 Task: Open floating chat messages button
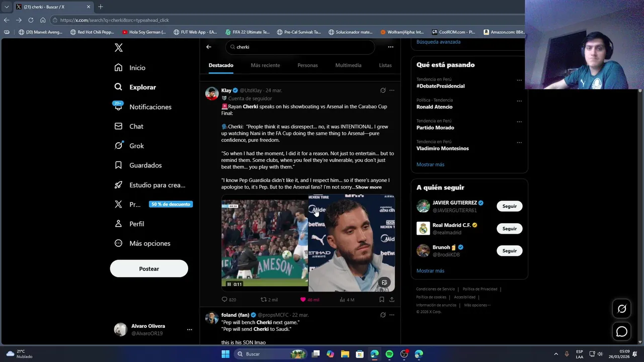(622, 332)
